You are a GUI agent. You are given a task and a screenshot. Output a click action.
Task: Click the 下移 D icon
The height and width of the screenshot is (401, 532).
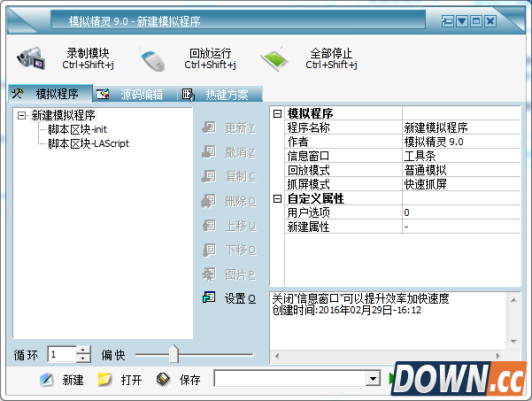coord(209,250)
